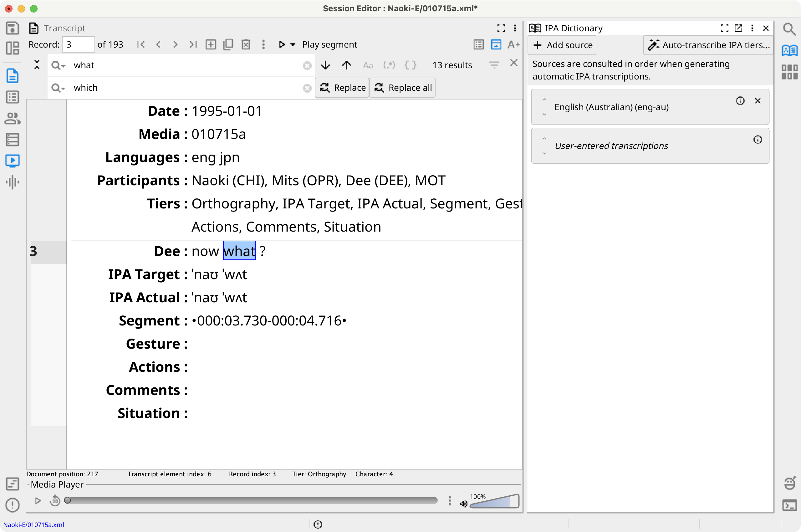Toggle case sensitive search (Aa)

coord(368,65)
